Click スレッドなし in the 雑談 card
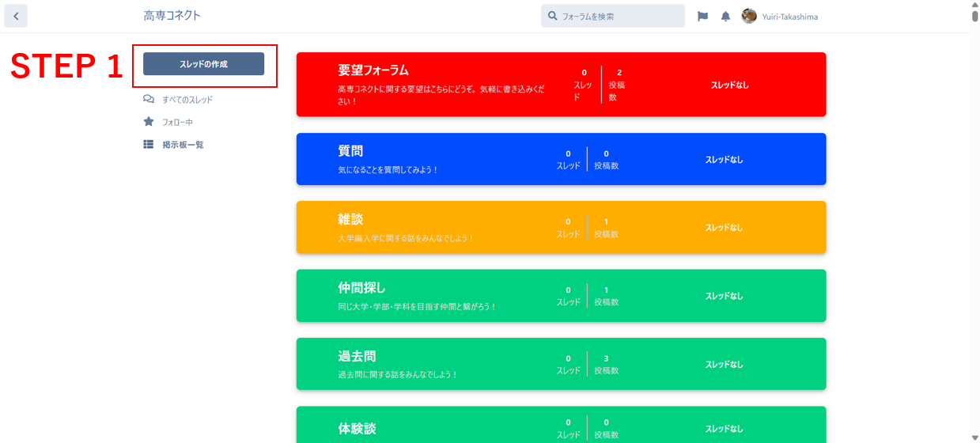 pos(725,228)
